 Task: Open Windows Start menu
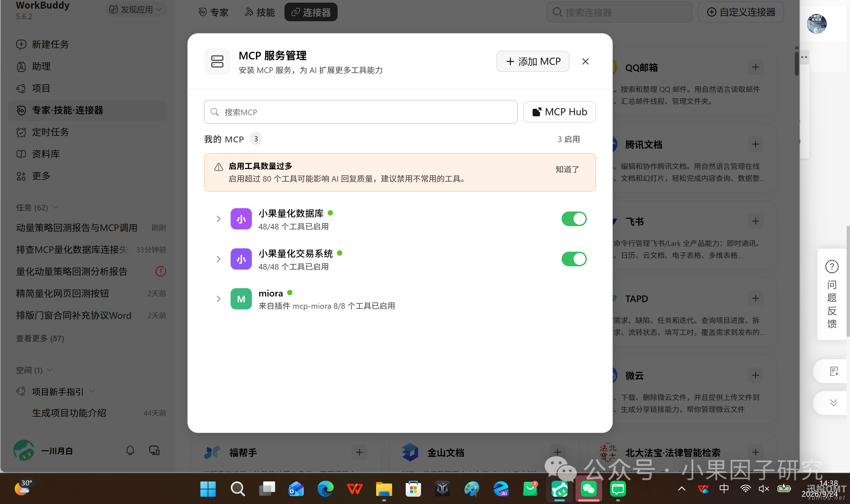(x=208, y=489)
